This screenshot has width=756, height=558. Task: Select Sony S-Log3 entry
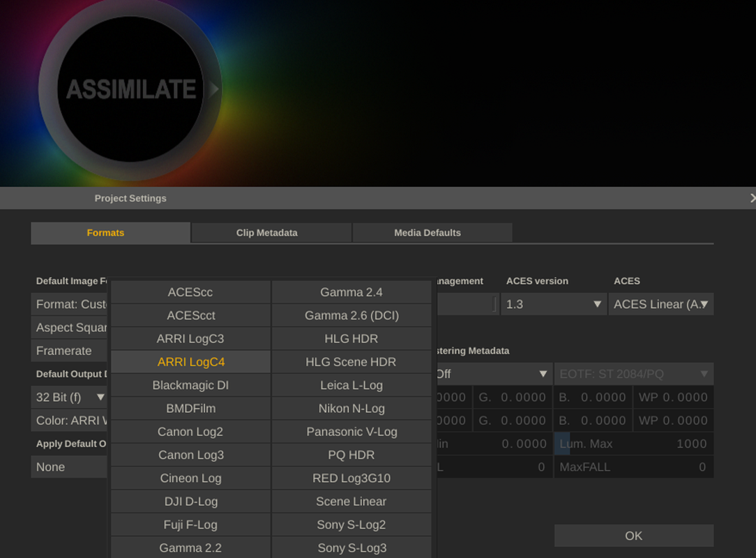pos(351,548)
